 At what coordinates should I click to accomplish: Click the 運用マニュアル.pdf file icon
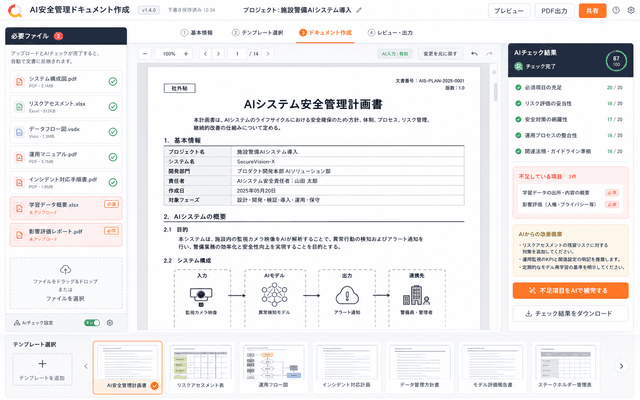(x=19, y=157)
